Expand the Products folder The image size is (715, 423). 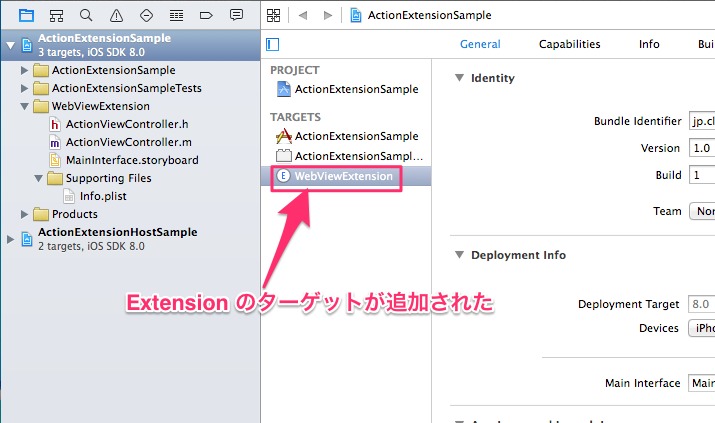24,214
